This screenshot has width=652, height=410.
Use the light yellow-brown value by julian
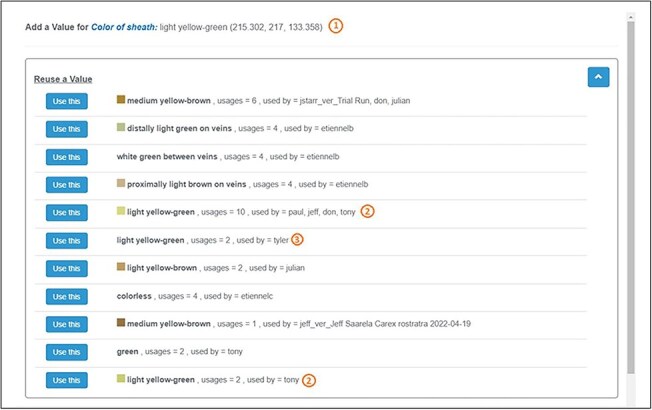coord(67,268)
